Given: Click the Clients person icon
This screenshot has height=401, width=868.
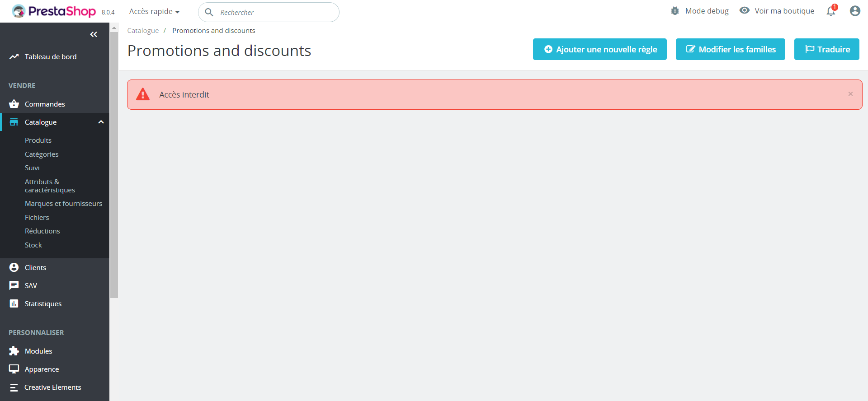Looking at the screenshot, I should coord(14,267).
